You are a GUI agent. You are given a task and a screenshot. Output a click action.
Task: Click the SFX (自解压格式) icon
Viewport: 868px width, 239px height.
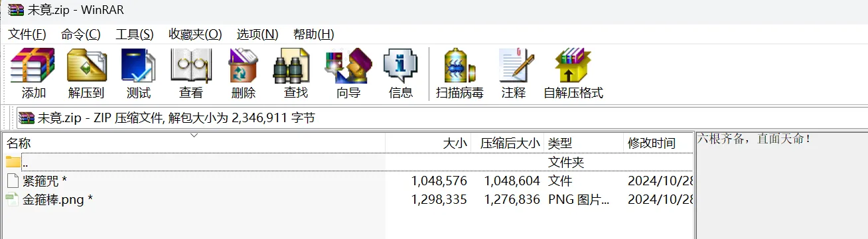(x=573, y=73)
